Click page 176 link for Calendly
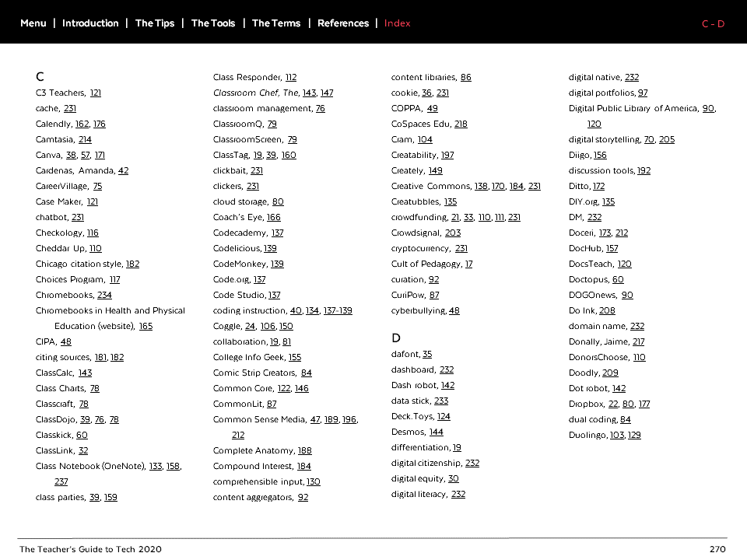Image resolution: width=747 pixels, height=560 pixels. [x=99, y=124]
